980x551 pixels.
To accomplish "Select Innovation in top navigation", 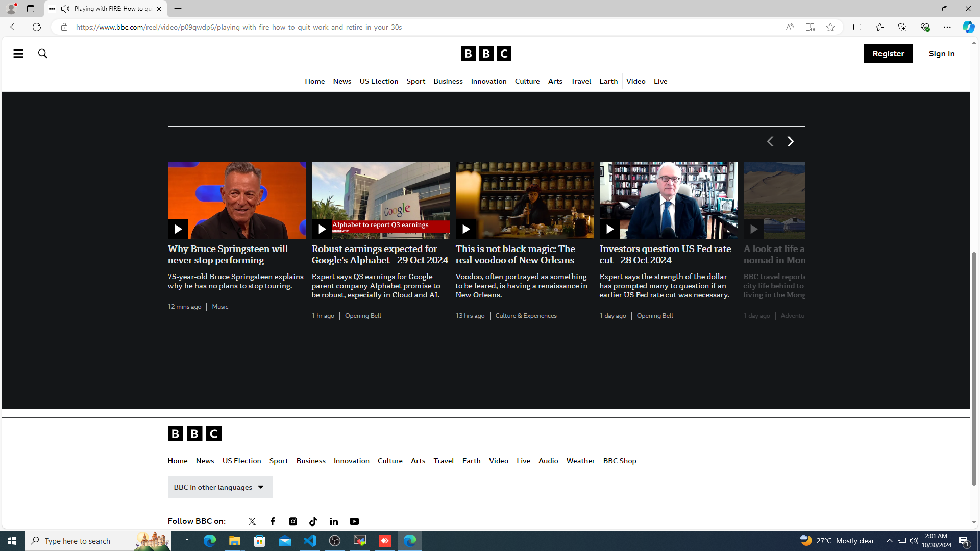I will (488, 82).
